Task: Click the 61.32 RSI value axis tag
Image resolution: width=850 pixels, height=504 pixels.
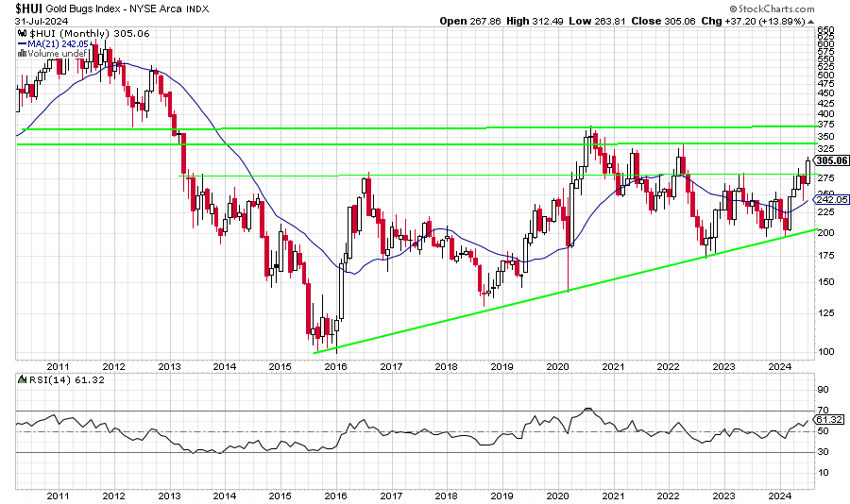Action: [x=828, y=420]
